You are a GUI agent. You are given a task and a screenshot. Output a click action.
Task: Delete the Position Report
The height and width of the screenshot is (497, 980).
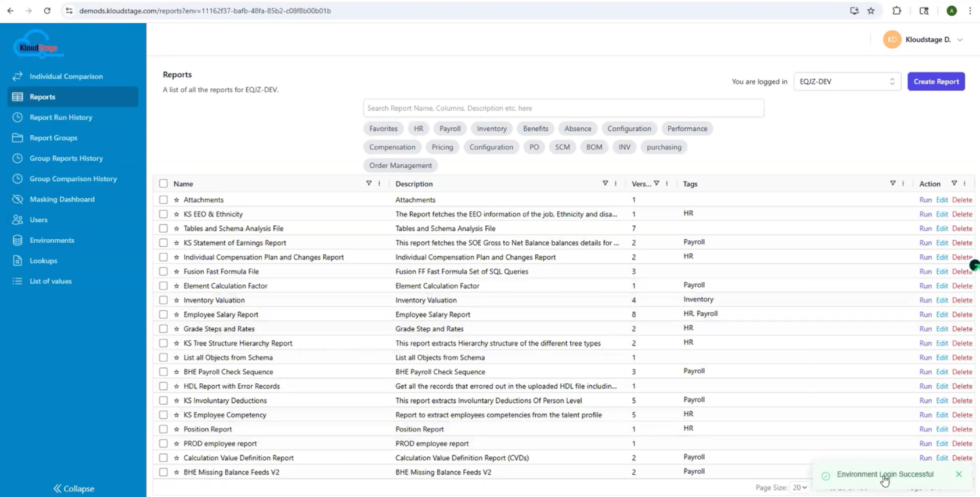[962, 429]
